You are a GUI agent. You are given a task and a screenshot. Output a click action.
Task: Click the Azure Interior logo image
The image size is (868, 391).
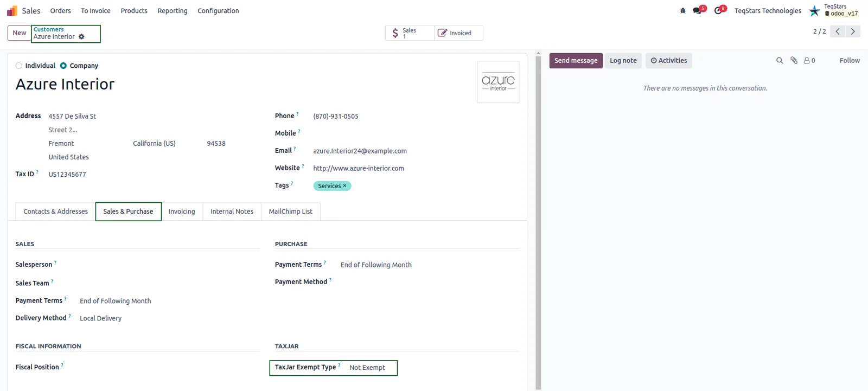(498, 82)
